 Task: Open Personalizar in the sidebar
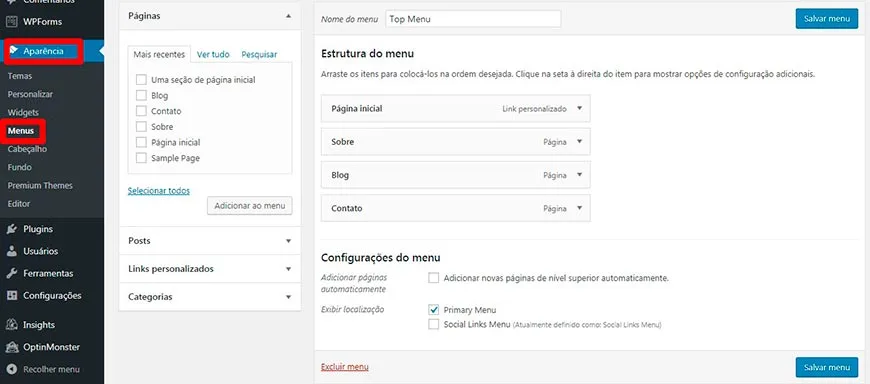[31, 94]
